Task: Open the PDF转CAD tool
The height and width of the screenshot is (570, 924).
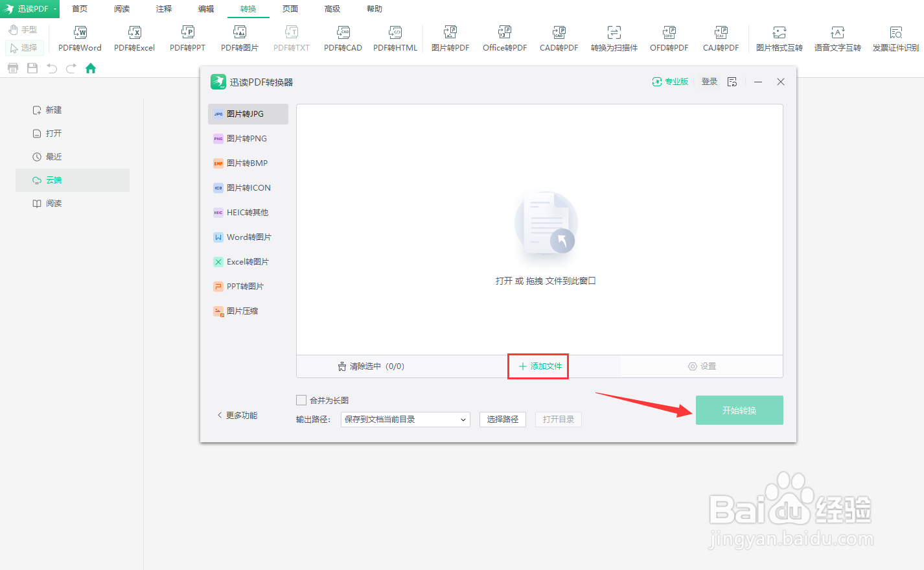Action: [x=343, y=39]
